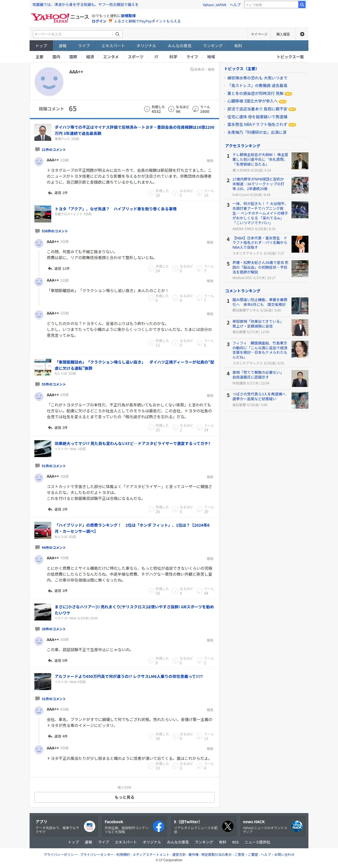Screen dimensions: 338x868
Task: Open RSS link in footer navigation
Action: click(235, 842)
